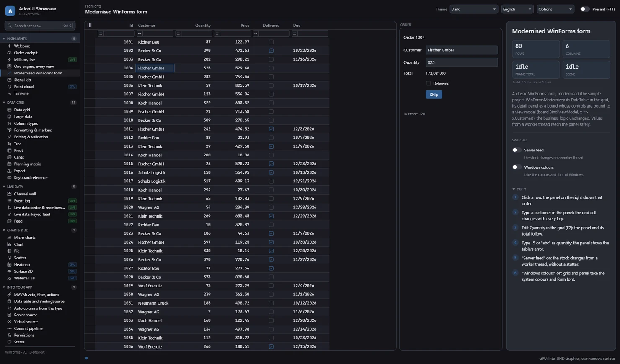The image size is (620, 364).
Task: Click the Signal lab sidebar icon
Action: click(x=9, y=80)
